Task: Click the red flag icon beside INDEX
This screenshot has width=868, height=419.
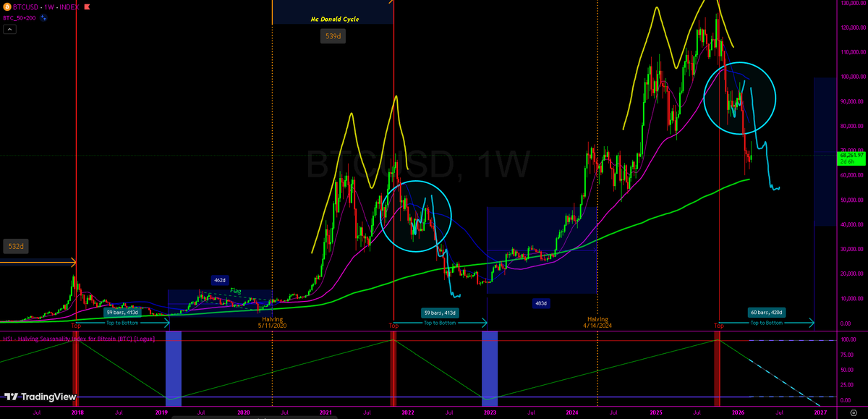Action: coord(88,6)
